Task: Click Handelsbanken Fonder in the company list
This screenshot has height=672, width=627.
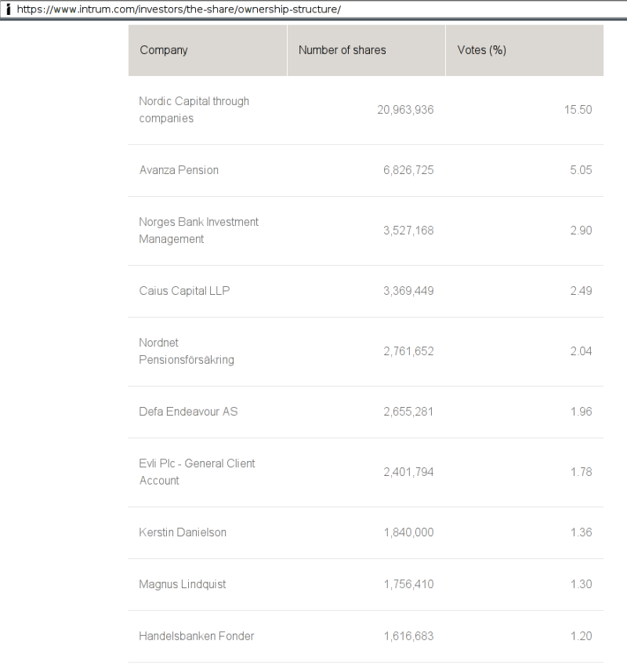Action: click(x=197, y=636)
